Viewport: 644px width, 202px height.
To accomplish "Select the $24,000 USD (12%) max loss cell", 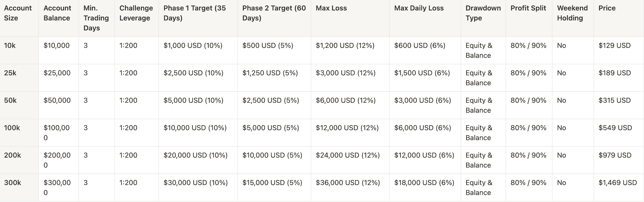I will 347,155.
